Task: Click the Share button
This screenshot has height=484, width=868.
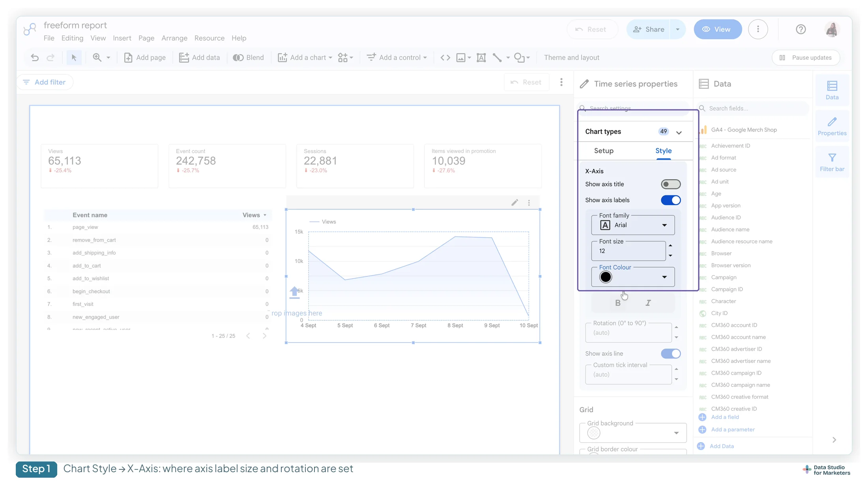Action: pyautogui.click(x=649, y=29)
